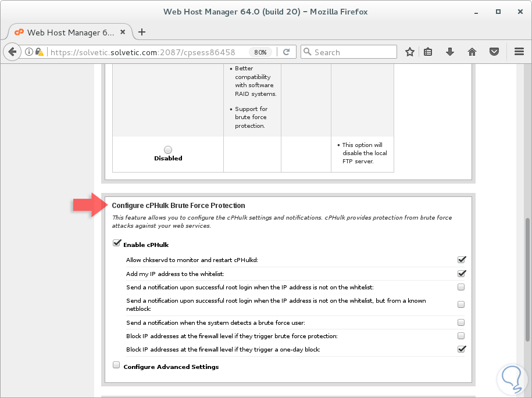Viewport: 532px width, 398px height.
Task: Toggle the Enable cPHulk checkbox
Action: [117, 243]
